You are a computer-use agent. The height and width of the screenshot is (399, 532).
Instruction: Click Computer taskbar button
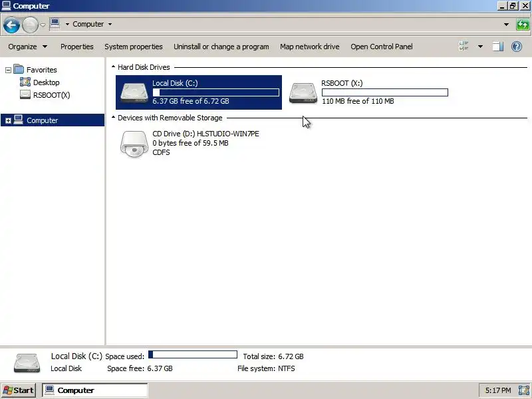coord(95,390)
